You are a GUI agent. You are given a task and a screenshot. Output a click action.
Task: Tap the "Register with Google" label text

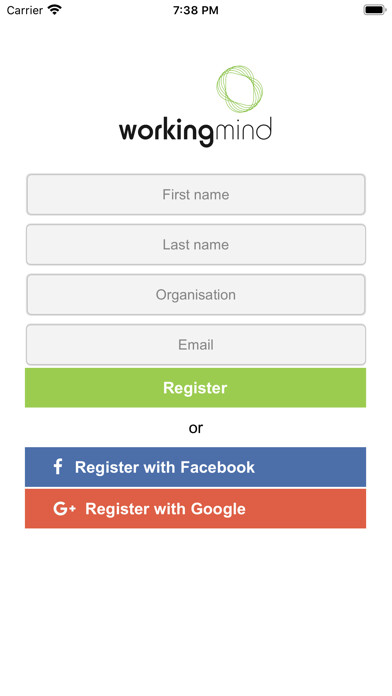tap(165, 509)
